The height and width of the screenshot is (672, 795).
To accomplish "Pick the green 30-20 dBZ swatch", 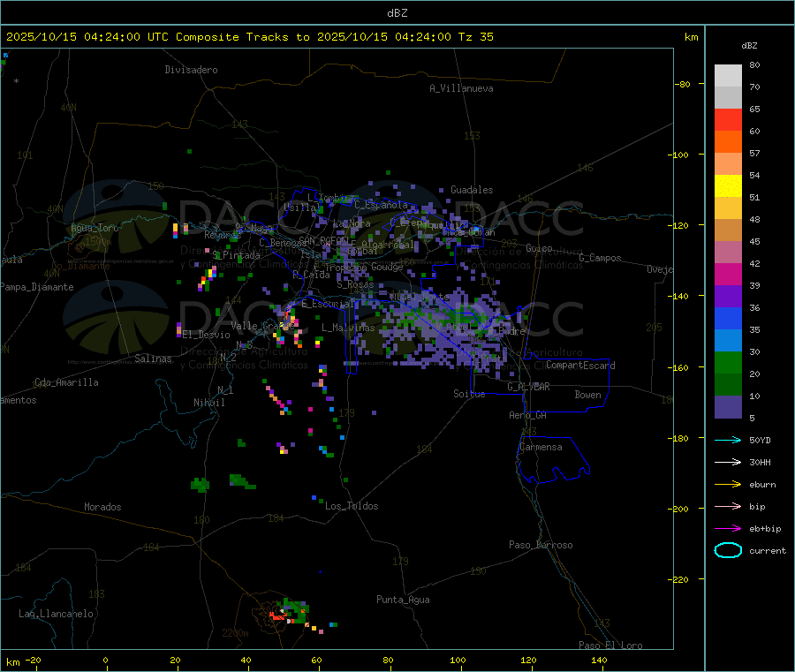I will tap(728, 363).
